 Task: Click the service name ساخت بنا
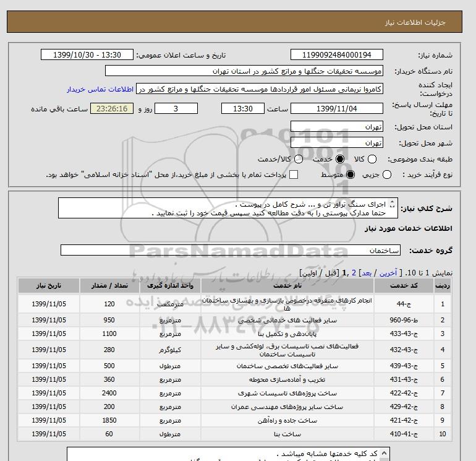(287, 434)
